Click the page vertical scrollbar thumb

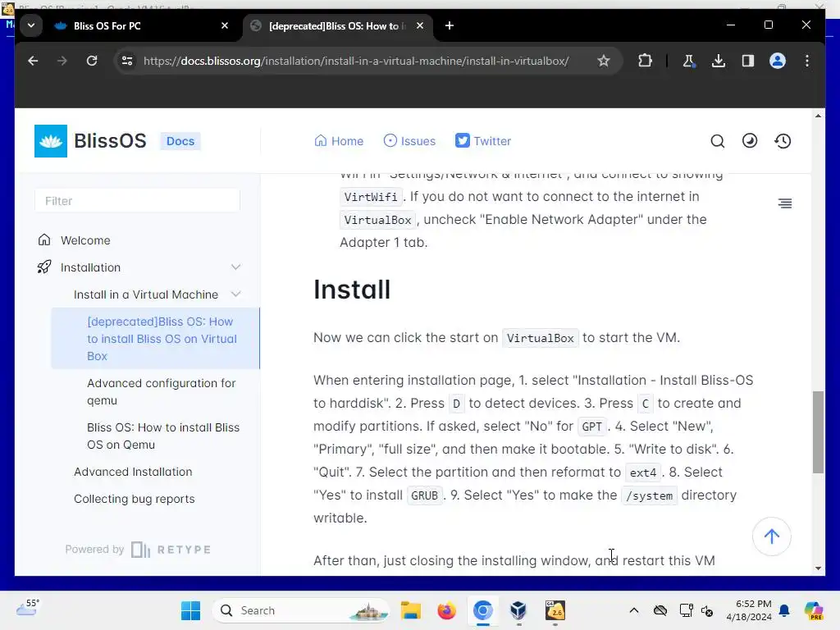[818, 431]
